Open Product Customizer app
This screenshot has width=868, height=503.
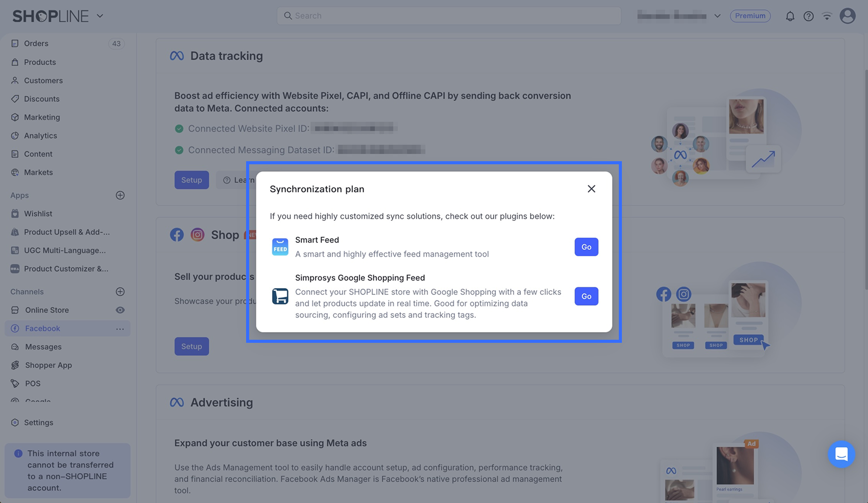66,268
